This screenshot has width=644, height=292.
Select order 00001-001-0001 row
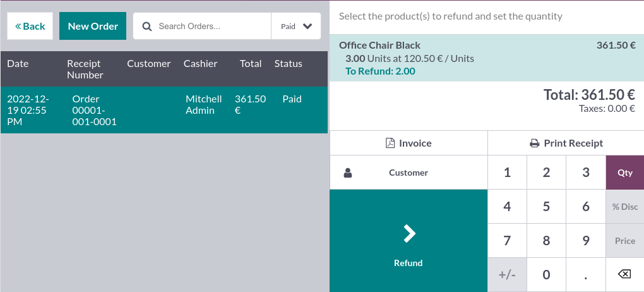click(x=164, y=110)
